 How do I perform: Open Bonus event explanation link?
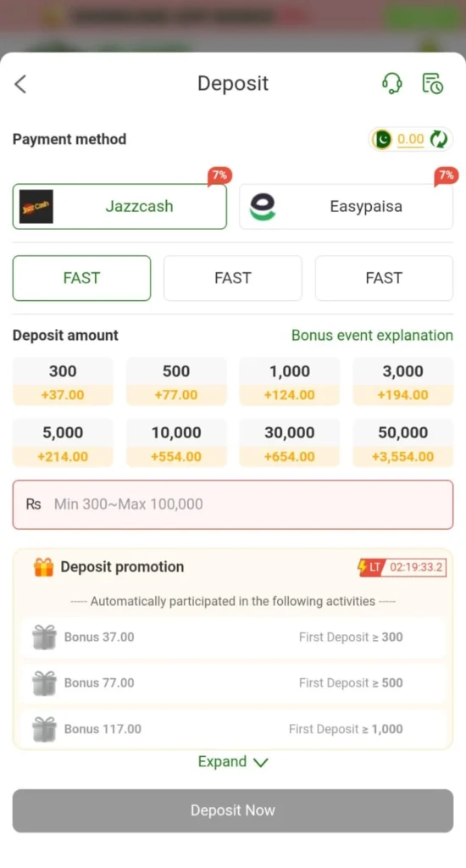click(x=372, y=336)
